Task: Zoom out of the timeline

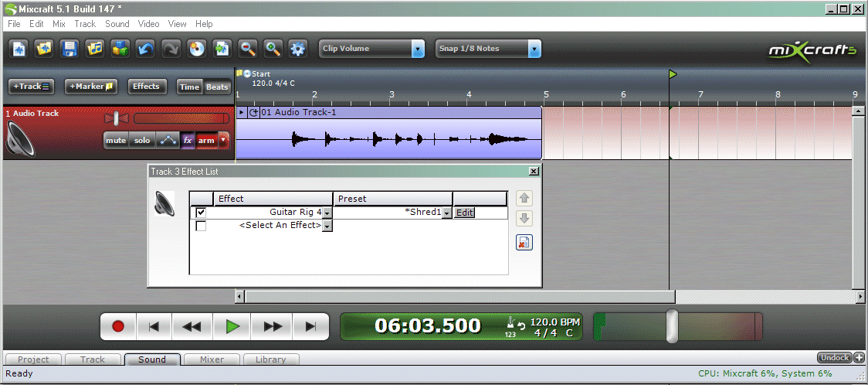Action: click(248, 49)
